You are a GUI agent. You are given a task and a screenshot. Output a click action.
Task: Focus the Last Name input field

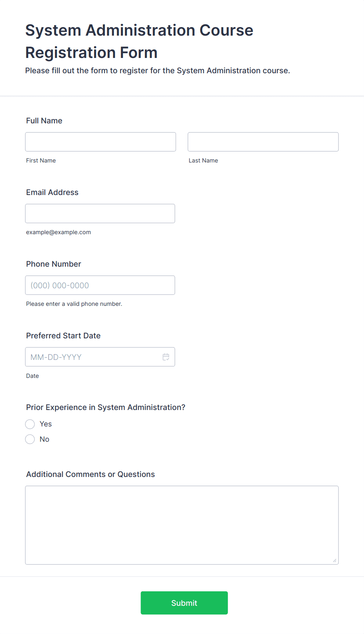pyautogui.click(x=263, y=142)
